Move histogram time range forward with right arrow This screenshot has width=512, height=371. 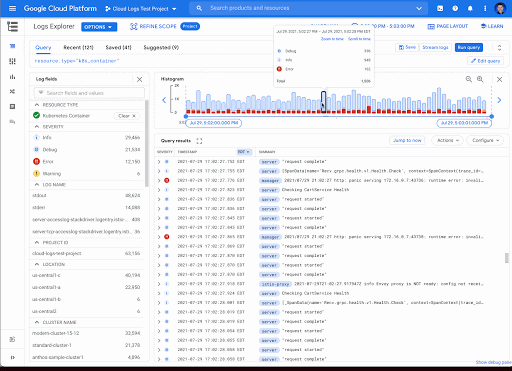[499, 100]
